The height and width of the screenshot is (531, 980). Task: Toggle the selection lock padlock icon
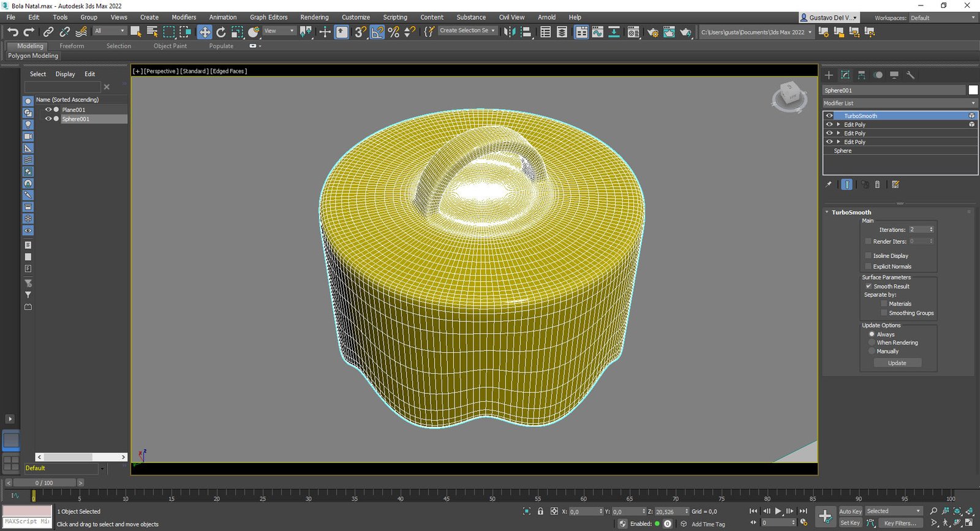pos(540,511)
